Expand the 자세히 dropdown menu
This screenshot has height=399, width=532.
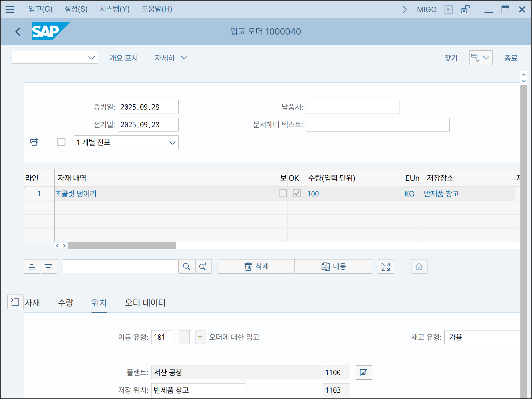click(x=171, y=58)
